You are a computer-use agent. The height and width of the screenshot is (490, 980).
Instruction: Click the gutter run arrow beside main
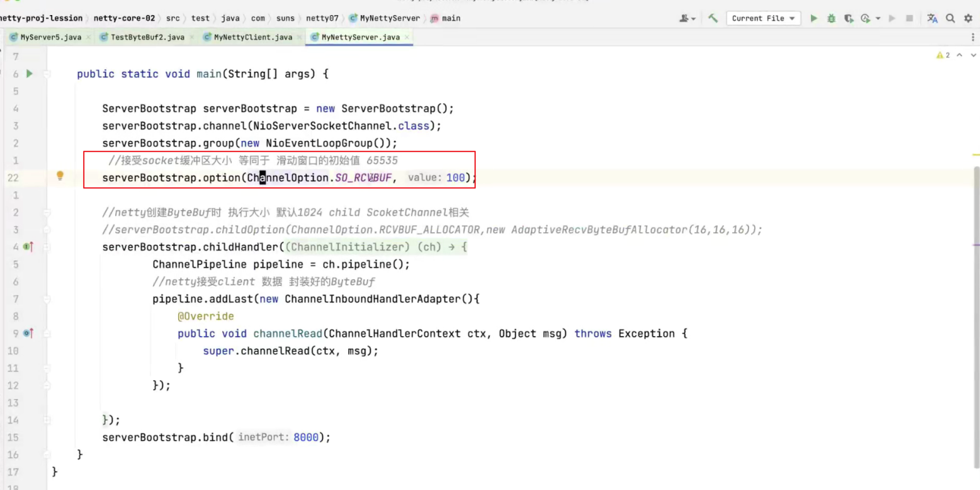point(29,73)
